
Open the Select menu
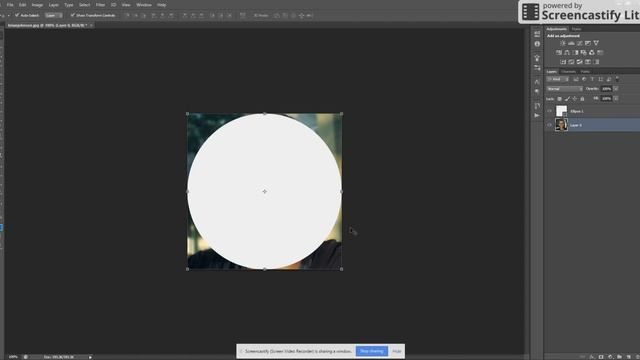[x=84, y=5]
